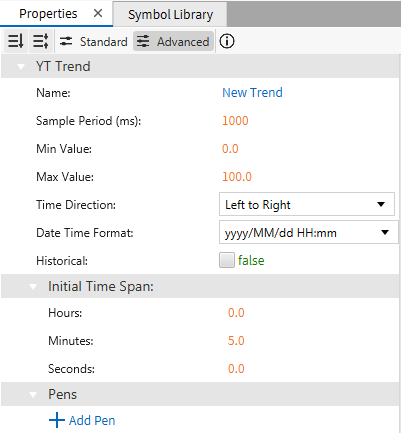Open the Date Time Format dropdown
This screenshot has height=433, width=401.
click(x=309, y=232)
